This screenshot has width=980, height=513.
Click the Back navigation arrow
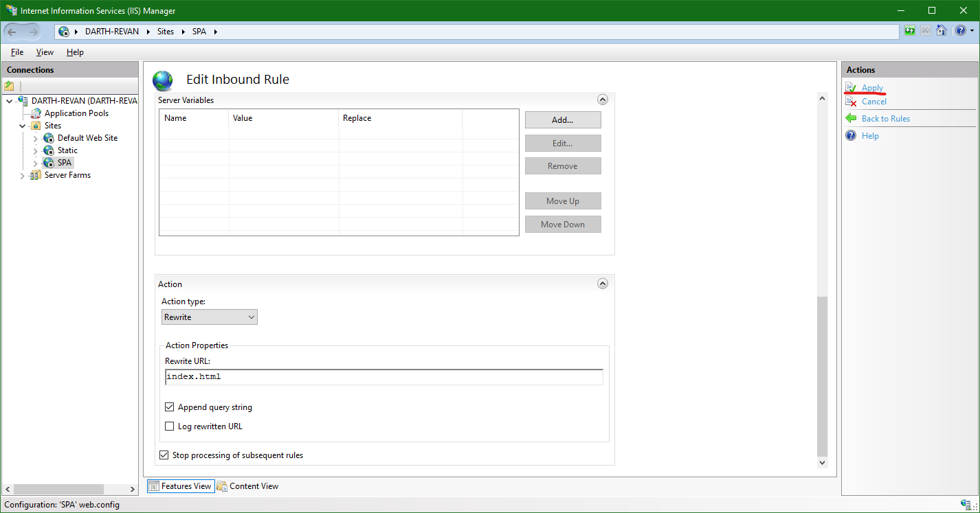tap(12, 32)
